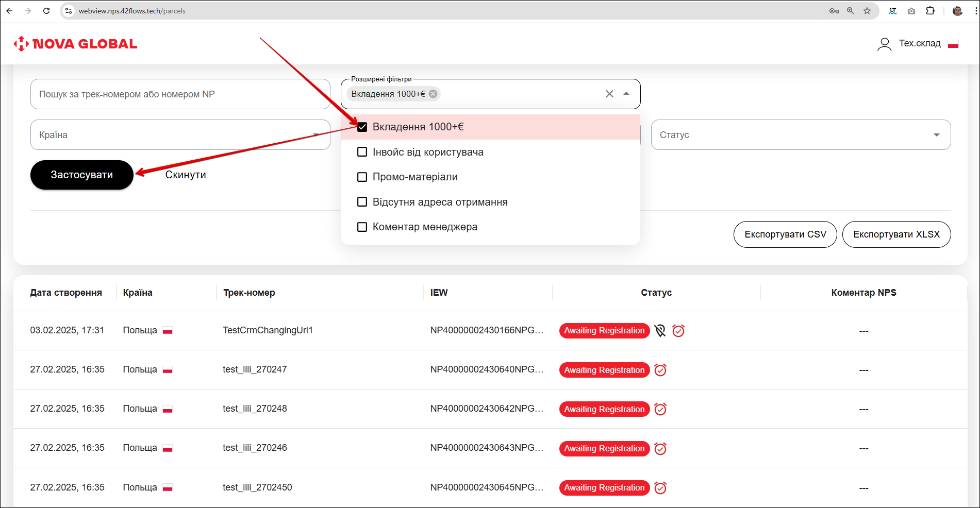Uncheck the Вкладення 1000+€ checkbox
980x508 pixels.
(362, 127)
